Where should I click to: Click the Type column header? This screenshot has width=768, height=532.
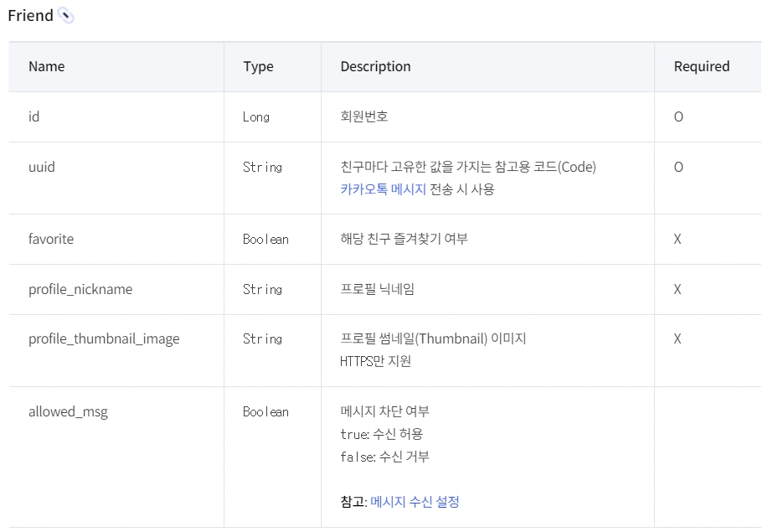coord(258,67)
